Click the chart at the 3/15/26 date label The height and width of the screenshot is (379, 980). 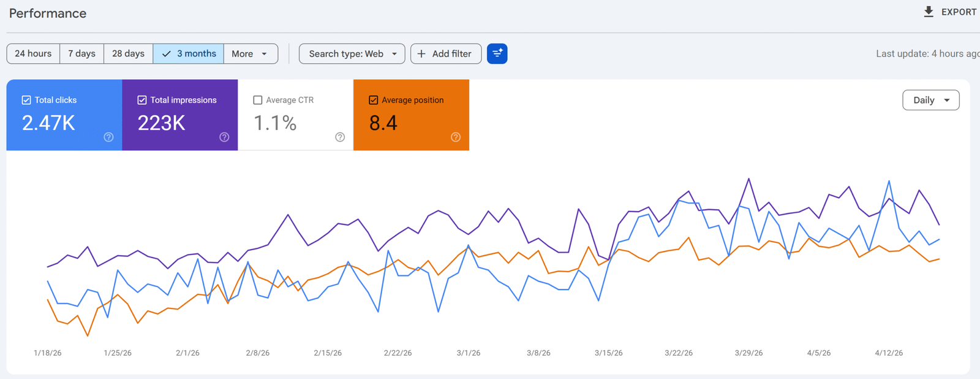[x=608, y=353]
